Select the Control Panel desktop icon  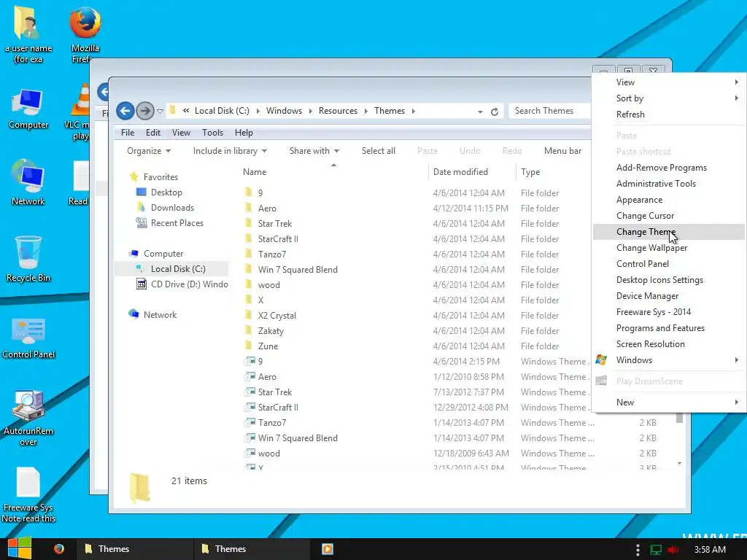pyautogui.click(x=28, y=338)
